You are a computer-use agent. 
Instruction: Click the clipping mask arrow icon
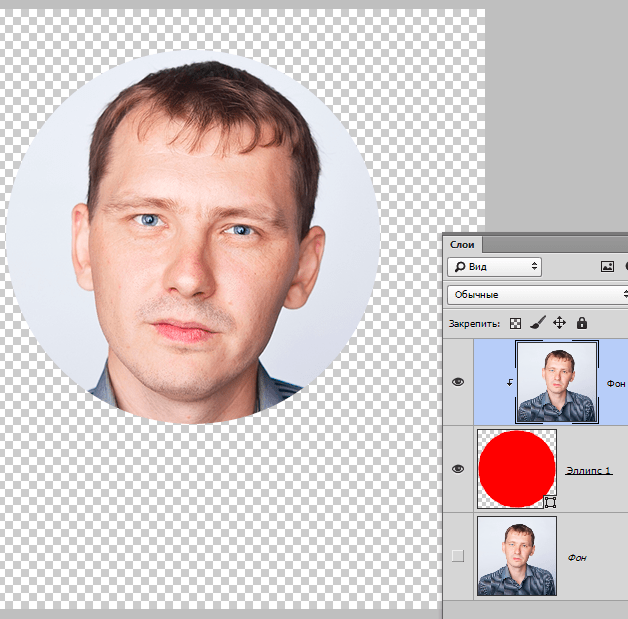pos(512,382)
